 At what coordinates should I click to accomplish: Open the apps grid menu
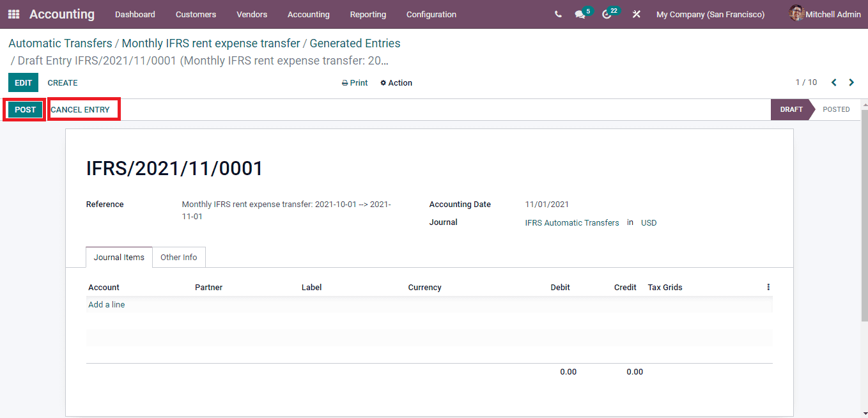tap(13, 14)
